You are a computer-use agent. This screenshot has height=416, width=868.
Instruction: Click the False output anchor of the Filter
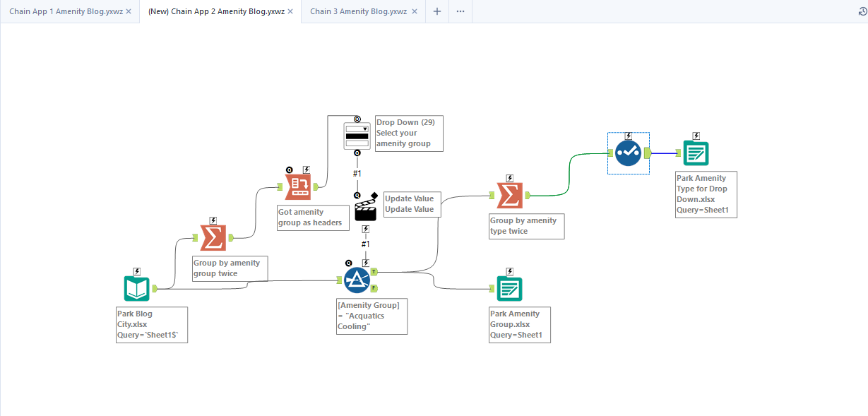point(374,287)
